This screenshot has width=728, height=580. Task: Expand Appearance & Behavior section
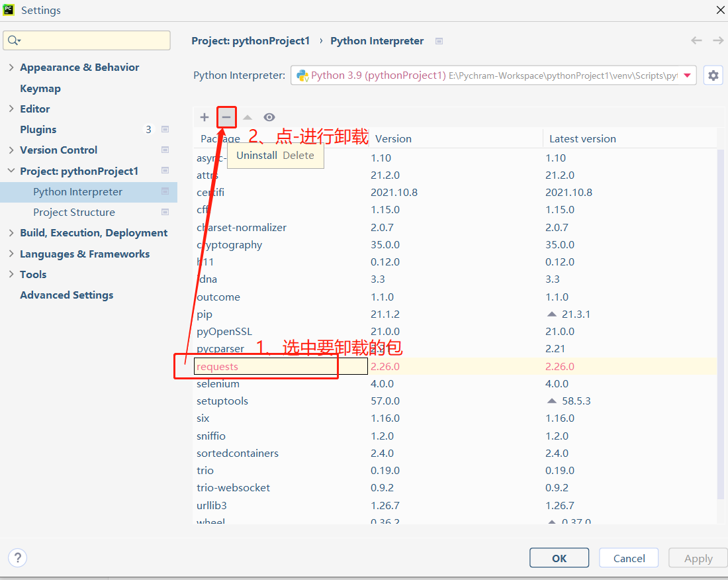[x=11, y=68]
